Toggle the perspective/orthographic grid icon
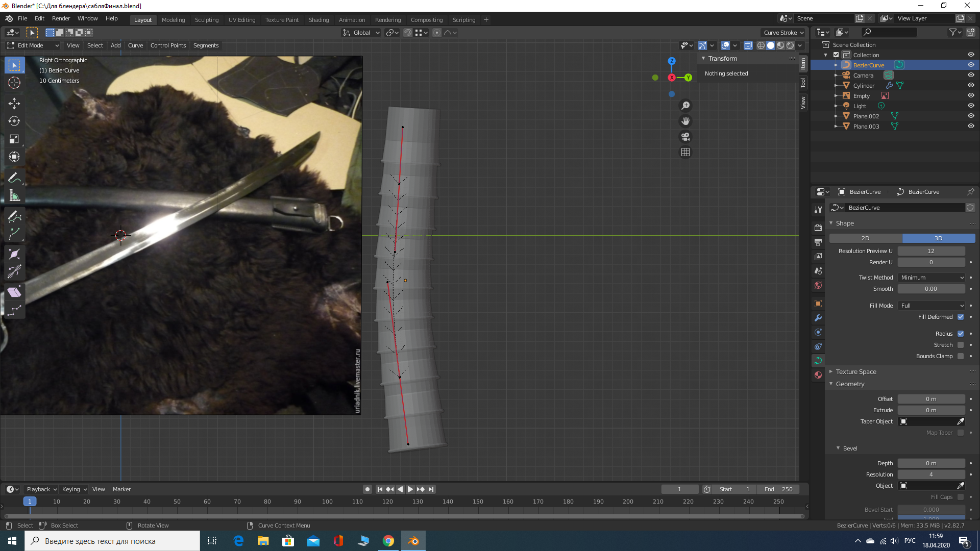Screen dimensions: 980x551 pyautogui.click(x=685, y=153)
